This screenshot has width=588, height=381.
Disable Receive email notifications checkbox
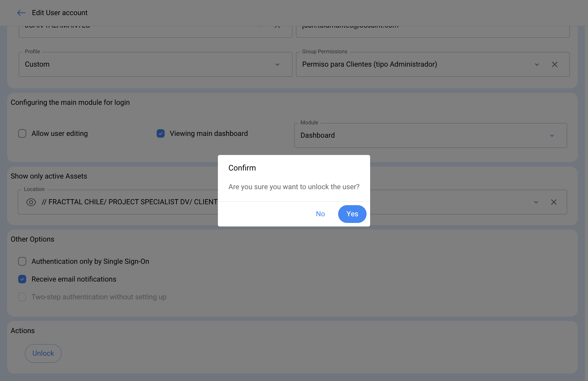click(x=22, y=279)
